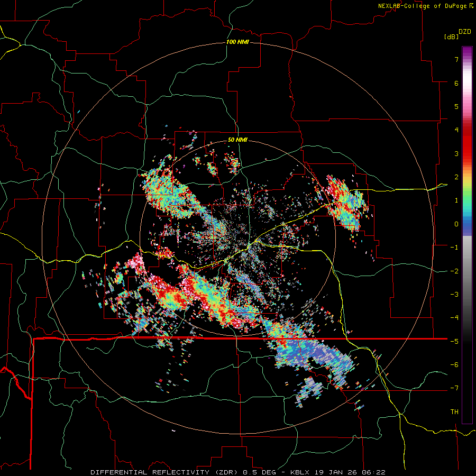Click the 50 NMI range ring label
The width and height of the screenshot is (476, 476).
(237, 140)
